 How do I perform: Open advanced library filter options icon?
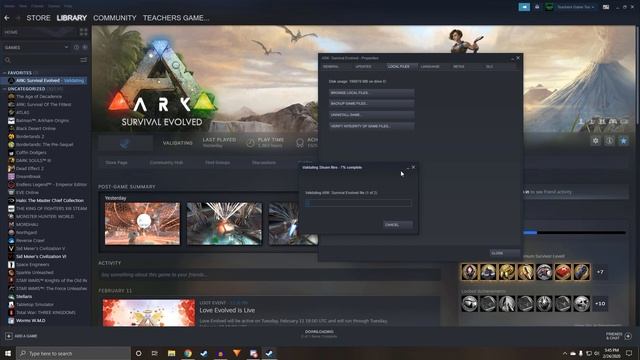[x=84, y=60]
